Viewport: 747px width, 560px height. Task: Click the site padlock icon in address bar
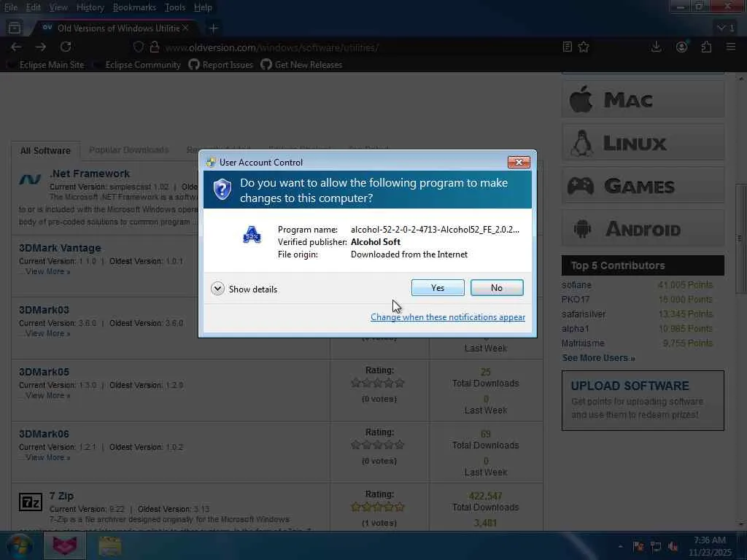coord(155,47)
